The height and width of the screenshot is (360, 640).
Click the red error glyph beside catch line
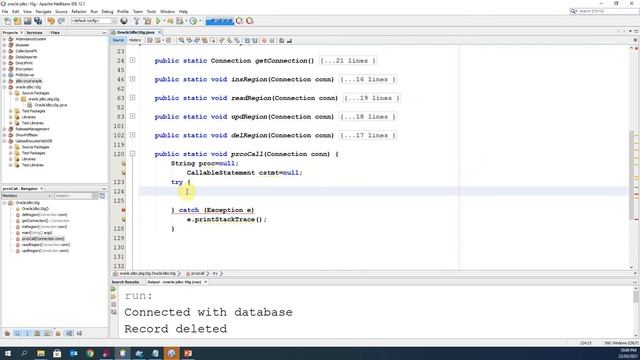point(123,210)
